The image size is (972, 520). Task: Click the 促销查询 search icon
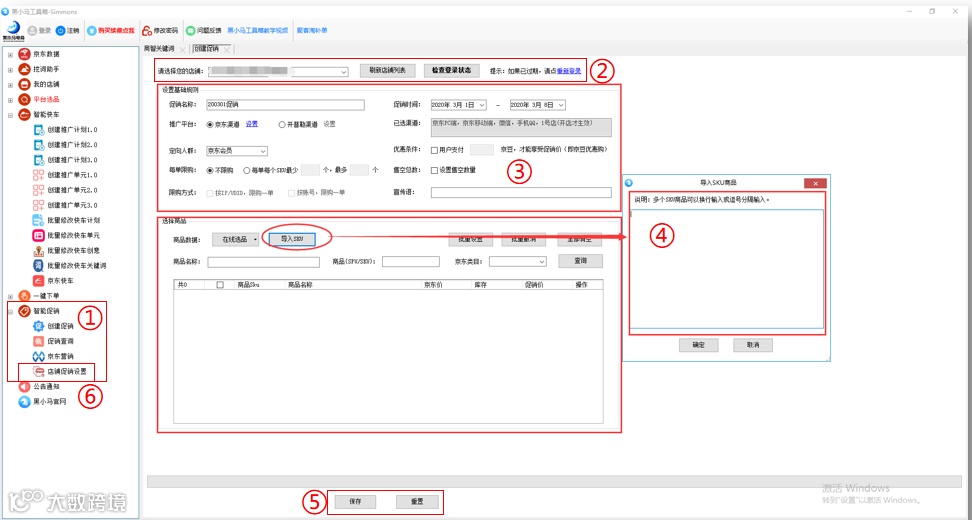click(38, 341)
